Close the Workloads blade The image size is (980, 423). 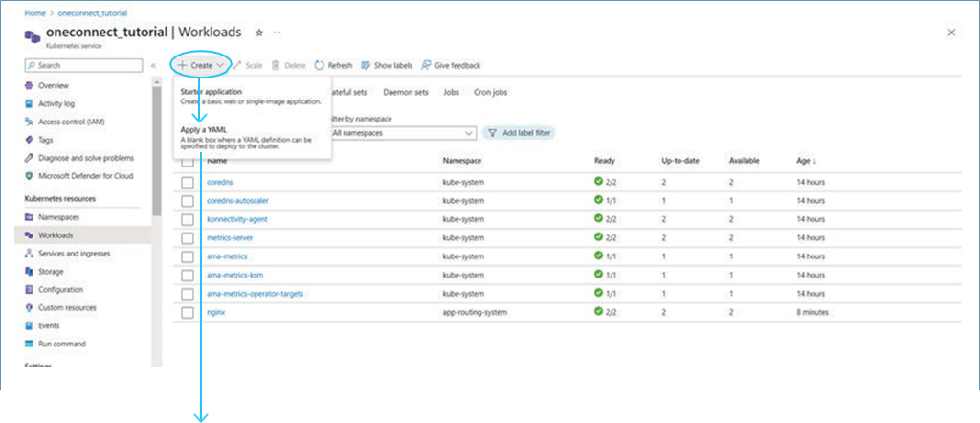[952, 33]
